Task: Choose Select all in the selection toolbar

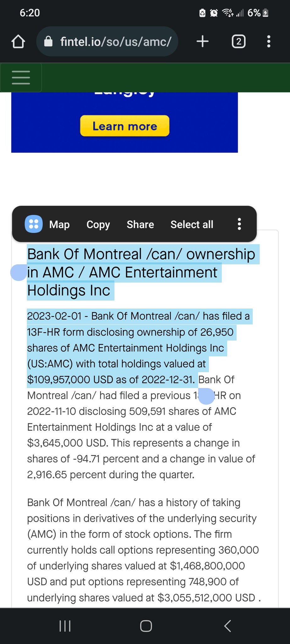Action: [x=192, y=225]
